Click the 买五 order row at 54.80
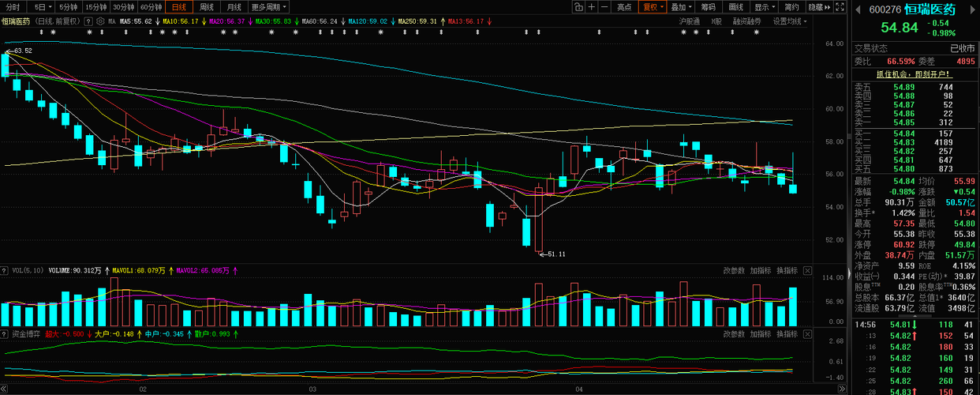The height and width of the screenshot is (395, 980). [x=915, y=168]
